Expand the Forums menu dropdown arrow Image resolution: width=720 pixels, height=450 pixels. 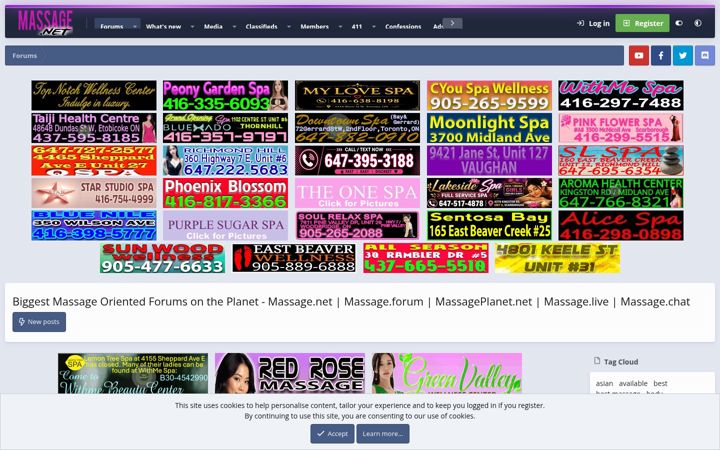coord(135,27)
